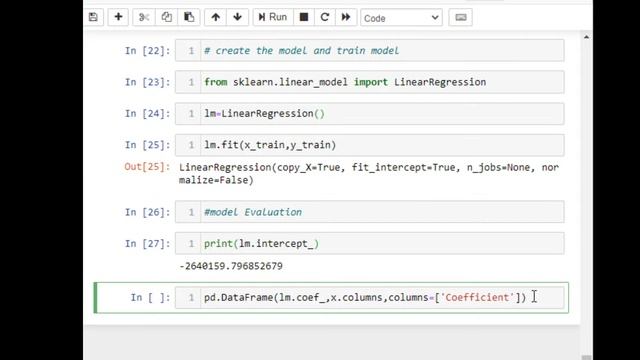The width and height of the screenshot is (640, 360).
Task: Open the Code cell type dropdown
Action: tap(401, 18)
